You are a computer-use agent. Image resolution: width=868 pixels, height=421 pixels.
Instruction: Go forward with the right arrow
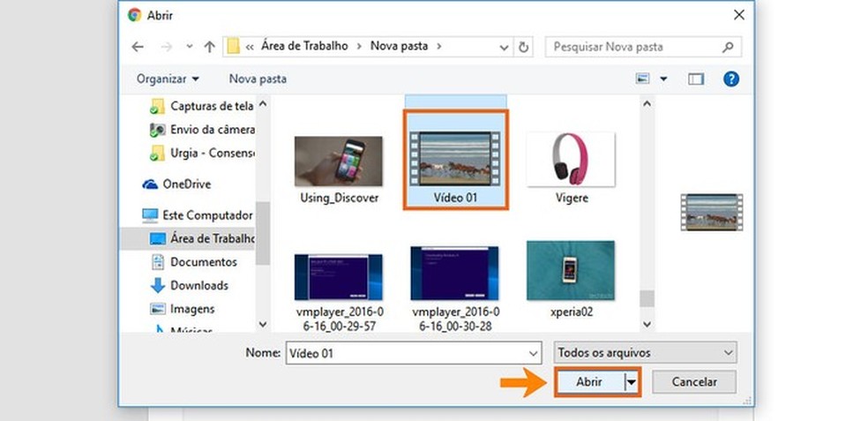(166, 47)
